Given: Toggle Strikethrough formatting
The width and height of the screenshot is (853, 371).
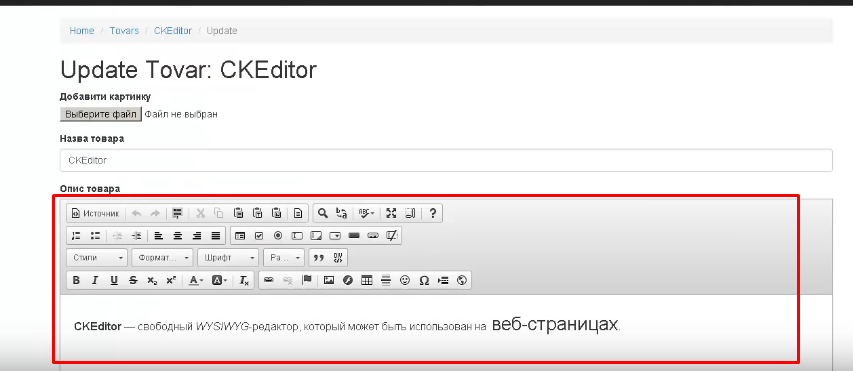Looking at the screenshot, I should click(133, 280).
